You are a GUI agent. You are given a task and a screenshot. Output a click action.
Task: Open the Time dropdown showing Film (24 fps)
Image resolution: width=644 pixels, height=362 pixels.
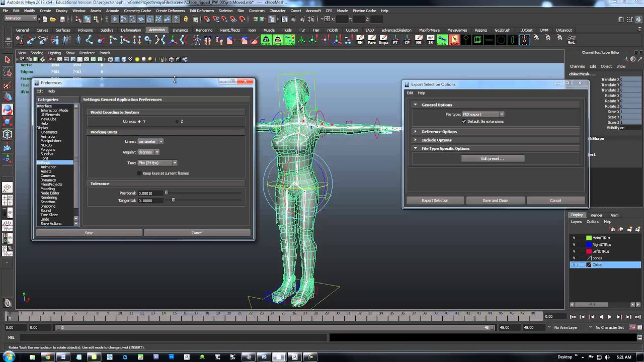tap(174, 162)
